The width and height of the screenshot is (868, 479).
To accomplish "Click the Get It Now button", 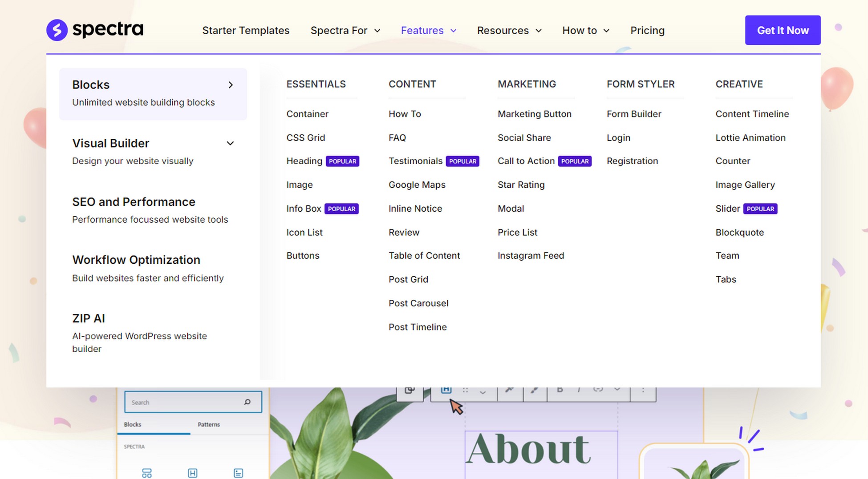I will click(x=783, y=30).
